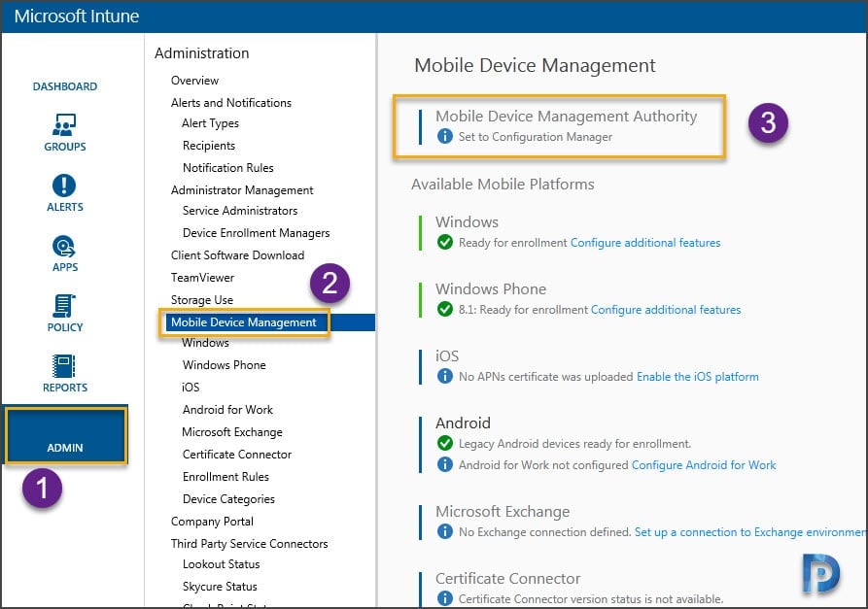
Task: Click Configure additional features link for Windows
Action: tap(645, 243)
